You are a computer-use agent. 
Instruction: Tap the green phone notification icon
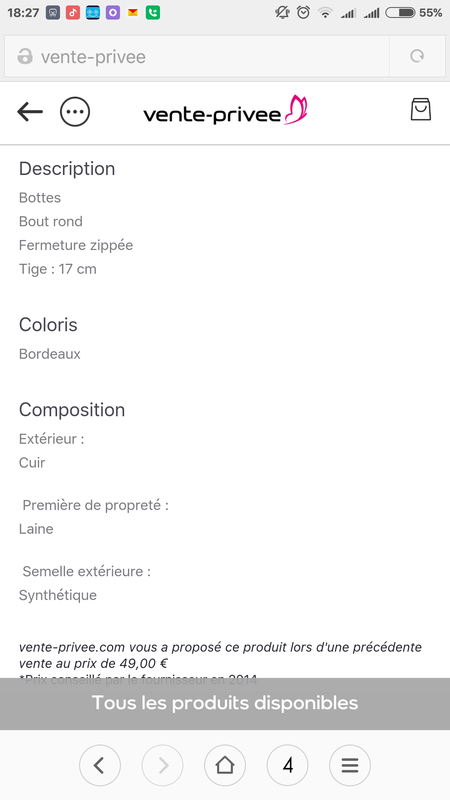pos(153,13)
